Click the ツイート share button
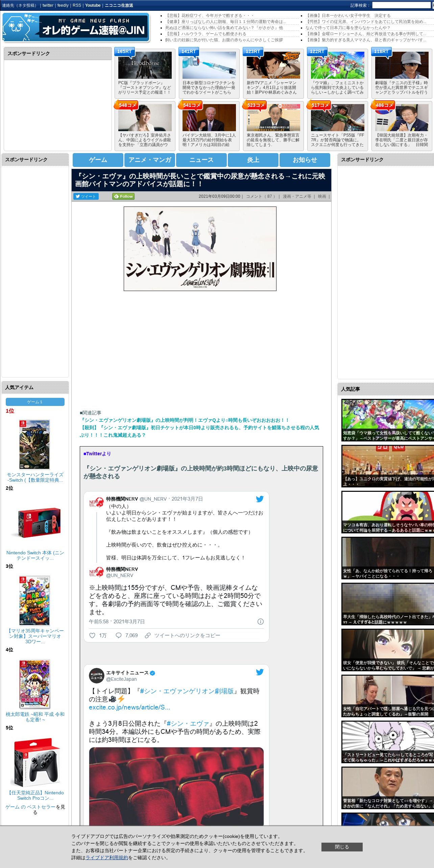Screen dimensions: 434x868 tap(86, 196)
